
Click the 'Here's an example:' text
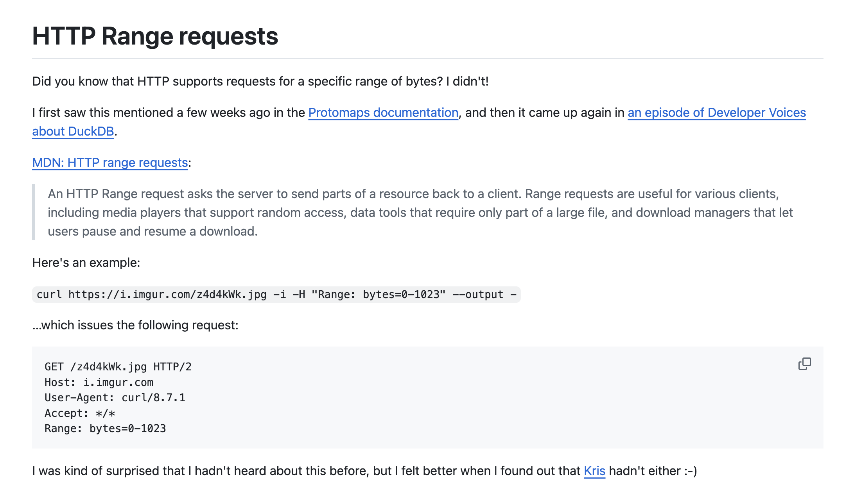pyautogui.click(x=86, y=263)
